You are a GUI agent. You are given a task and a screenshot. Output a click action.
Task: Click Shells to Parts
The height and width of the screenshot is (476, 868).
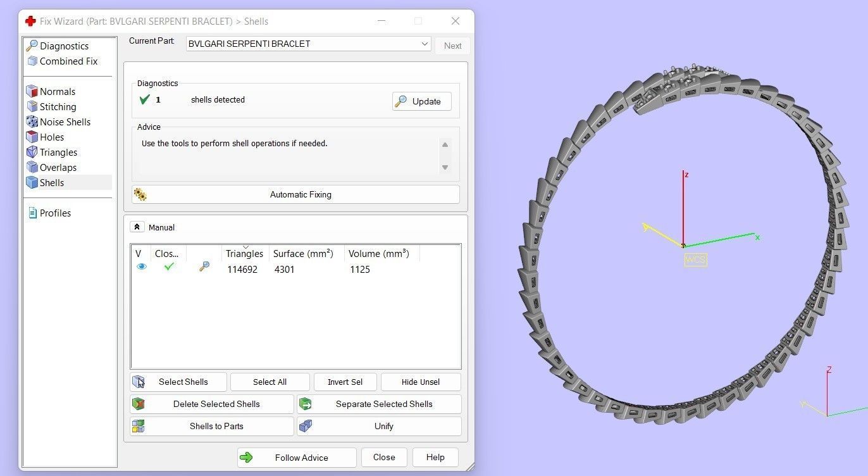[212, 426]
